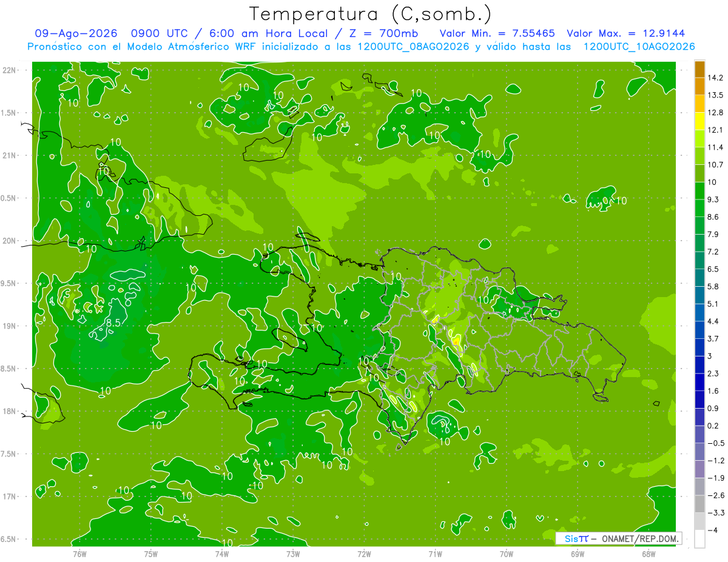
Task: Pick the dark orange top color scale swatch
Action: 699,69
